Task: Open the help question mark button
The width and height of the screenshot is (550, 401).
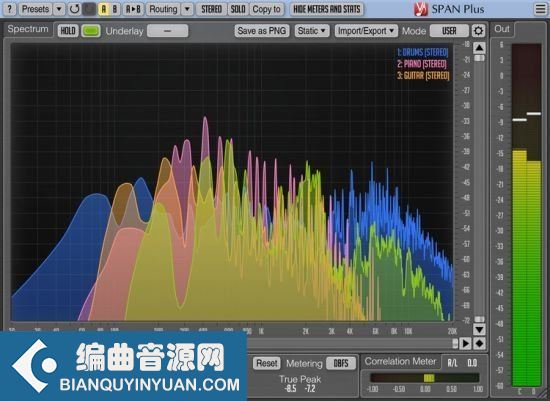Action: [x=9, y=9]
